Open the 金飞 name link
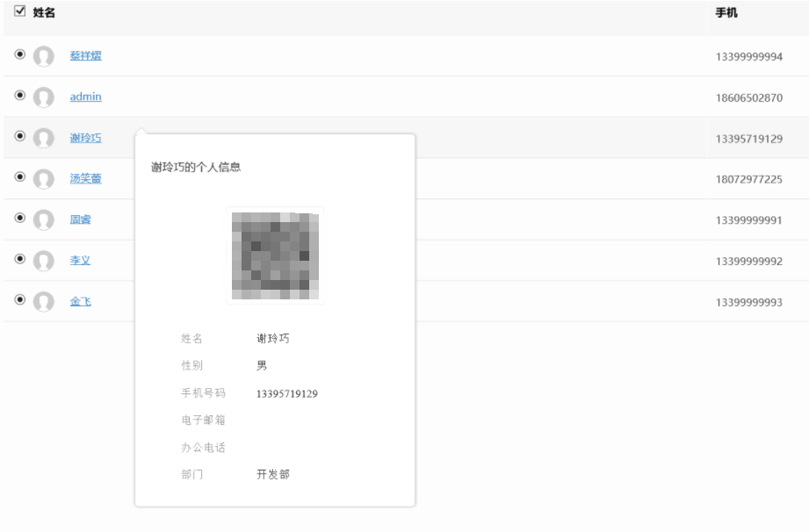The height and width of the screenshot is (532, 809). point(81,301)
